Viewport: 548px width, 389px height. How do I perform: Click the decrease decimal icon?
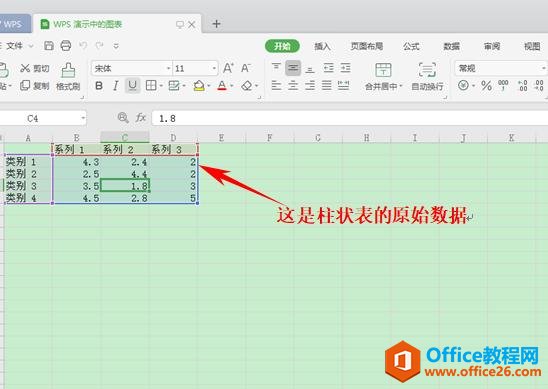coord(539,85)
